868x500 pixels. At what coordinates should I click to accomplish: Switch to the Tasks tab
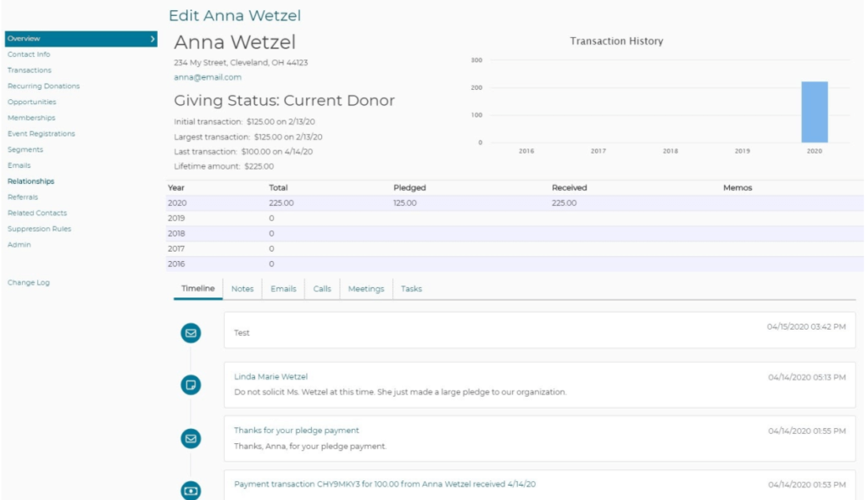coord(411,289)
